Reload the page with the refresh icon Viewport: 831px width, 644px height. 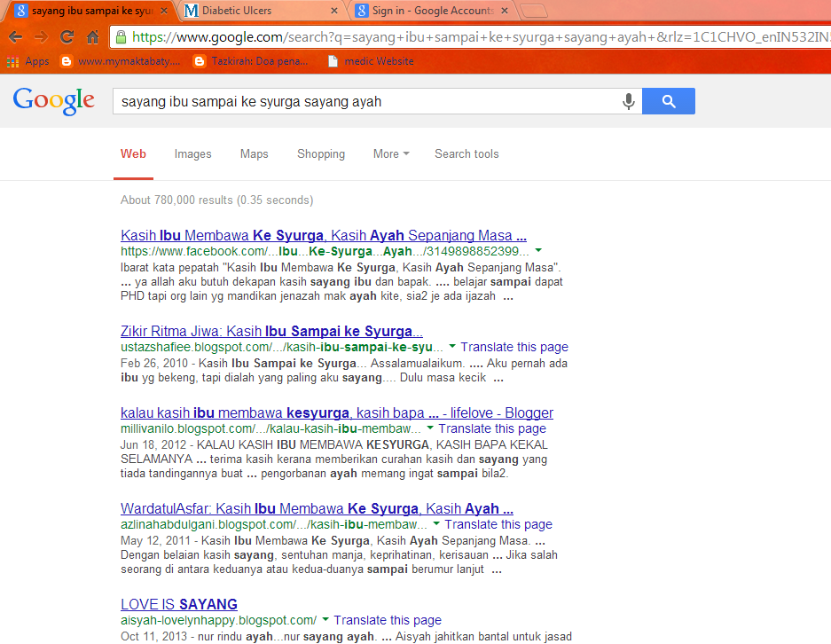(67, 37)
